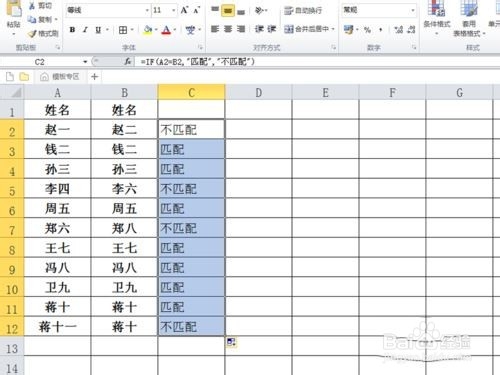Screen dimensions: 500x375
Task: Click the Underline U button
Action: (x=98, y=30)
